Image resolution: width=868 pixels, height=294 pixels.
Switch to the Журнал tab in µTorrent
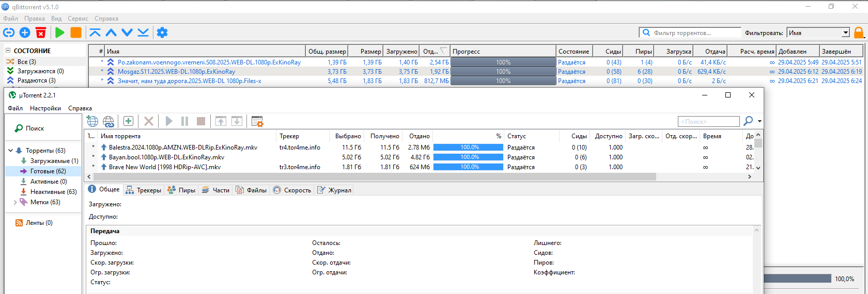click(x=334, y=190)
